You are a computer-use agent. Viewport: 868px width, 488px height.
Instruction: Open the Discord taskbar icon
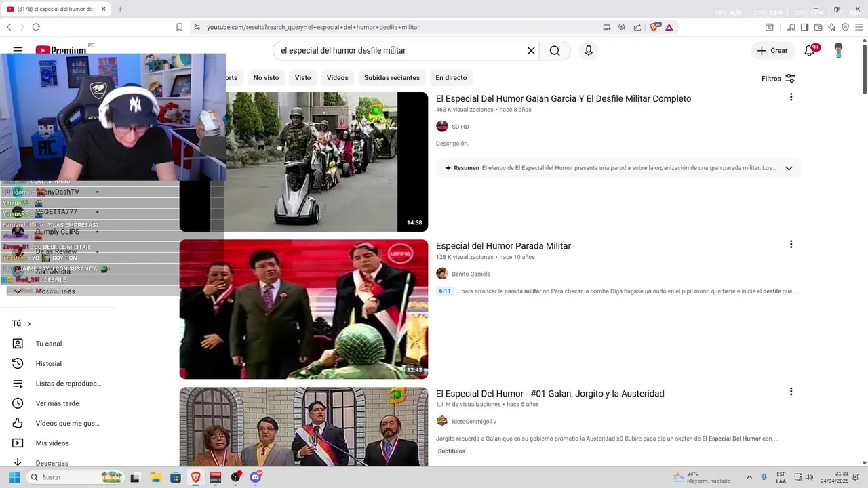256,477
